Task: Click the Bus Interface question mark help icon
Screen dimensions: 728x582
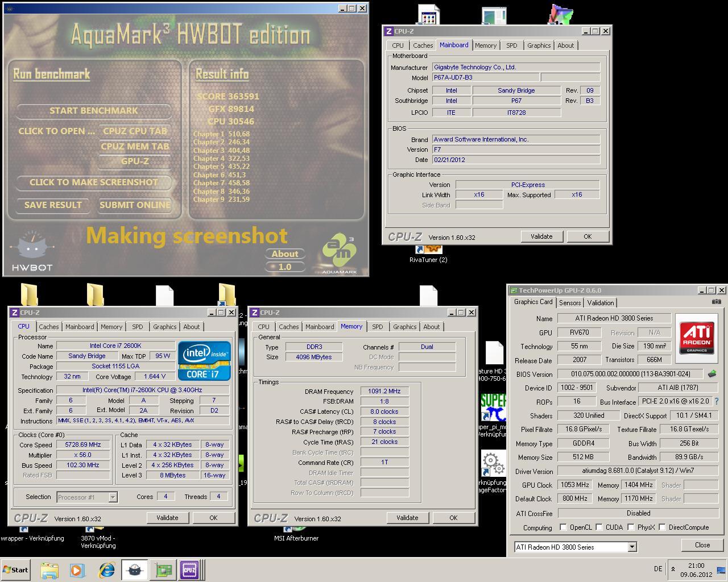Action: [x=716, y=401]
